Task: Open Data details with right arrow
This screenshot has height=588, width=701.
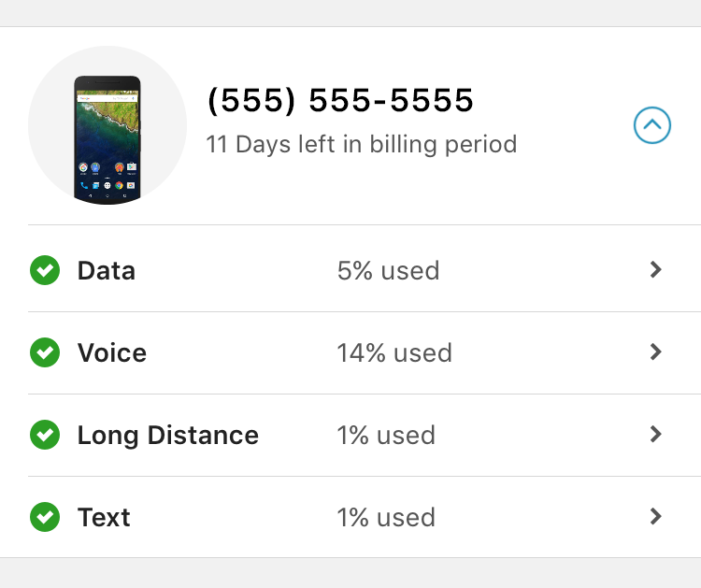Action: (x=655, y=269)
